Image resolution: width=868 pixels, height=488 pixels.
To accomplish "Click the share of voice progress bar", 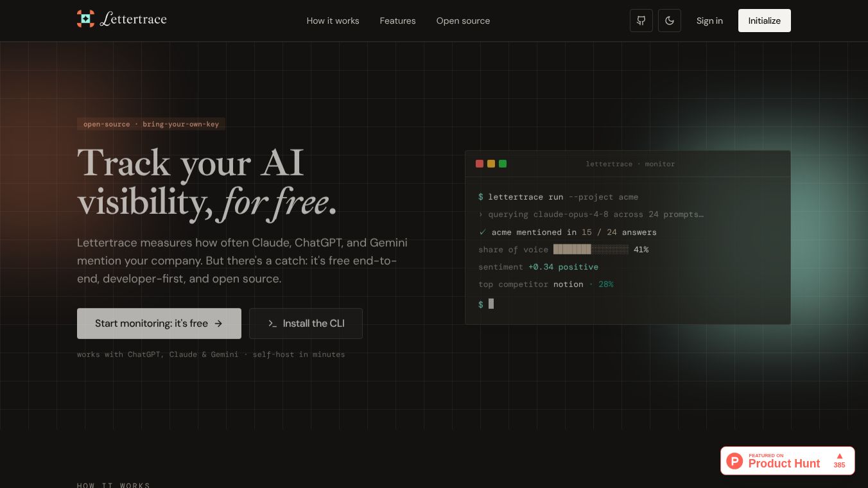I will coord(591,250).
